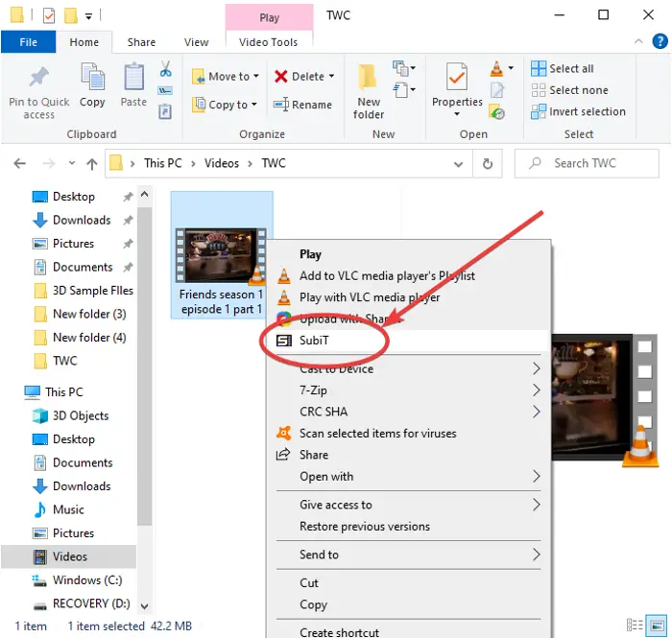672x638 pixels.
Task: Open Customize Quick Access Toolbar dropdown
Action: [x=88, y=16]
